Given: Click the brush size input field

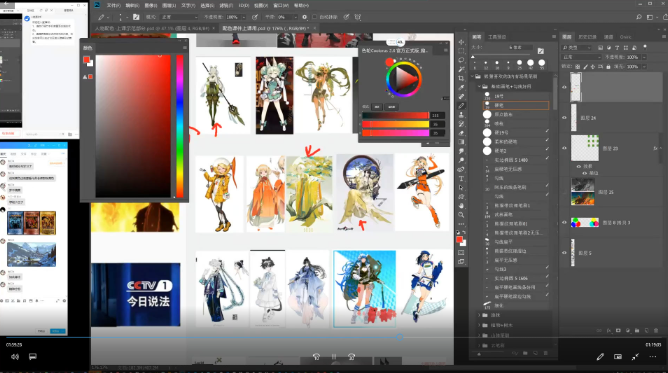Looking at the screenshot, I should click(x=521, y=47).
